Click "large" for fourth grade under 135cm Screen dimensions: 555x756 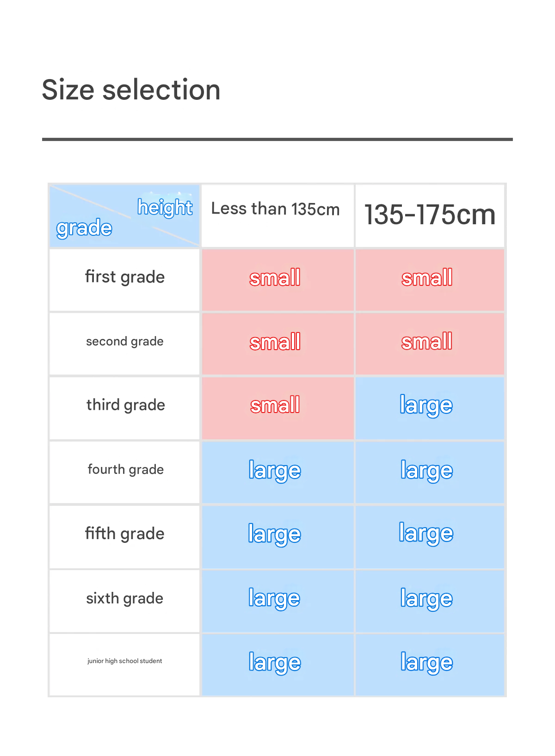point(275,471)
